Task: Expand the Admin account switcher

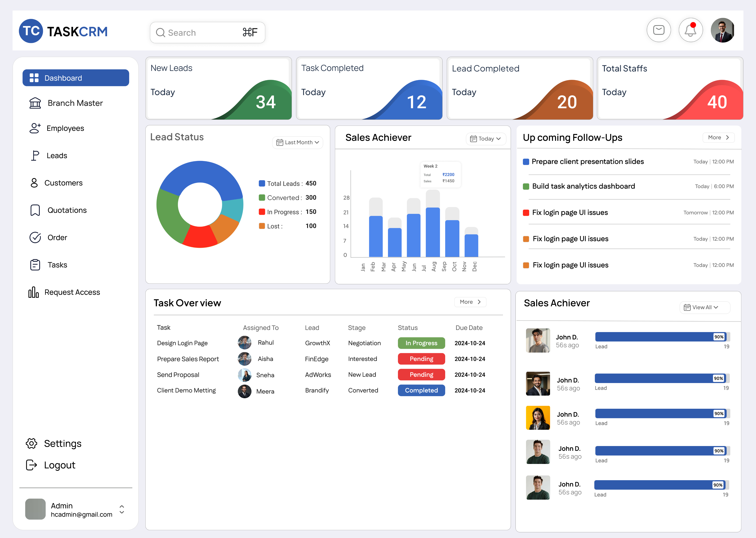Action: [122, 509]
